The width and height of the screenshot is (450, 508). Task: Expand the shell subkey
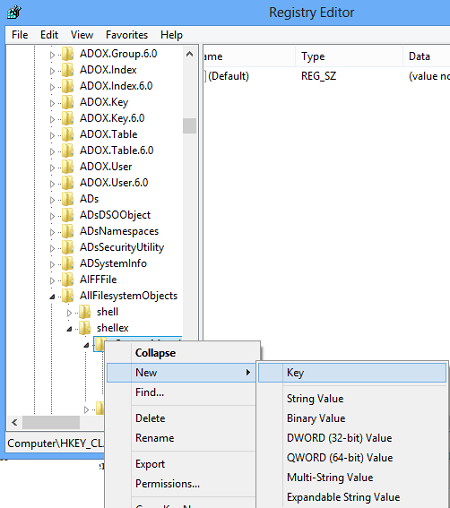(x=69, y=313)
